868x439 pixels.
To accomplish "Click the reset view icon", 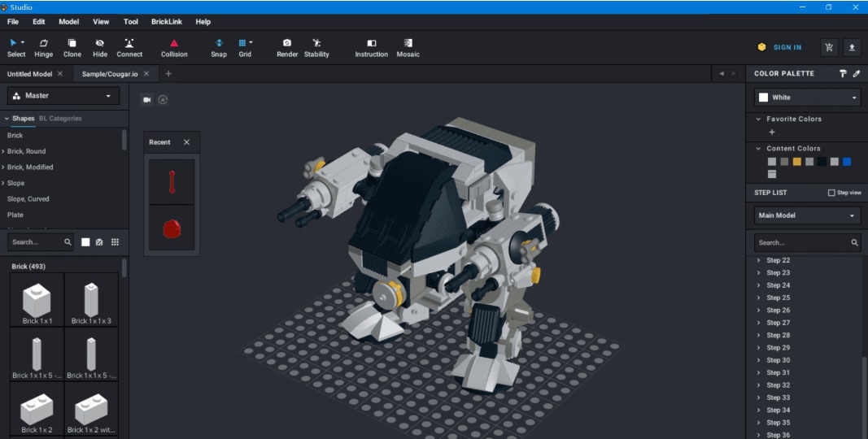I will tap(163, 99).
